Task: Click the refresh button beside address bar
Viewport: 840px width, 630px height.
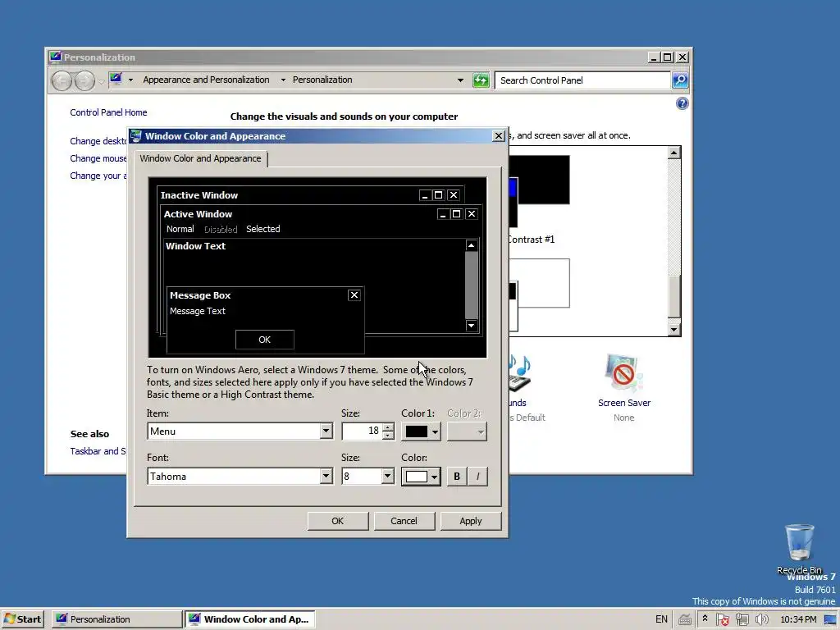Action: 481,80
